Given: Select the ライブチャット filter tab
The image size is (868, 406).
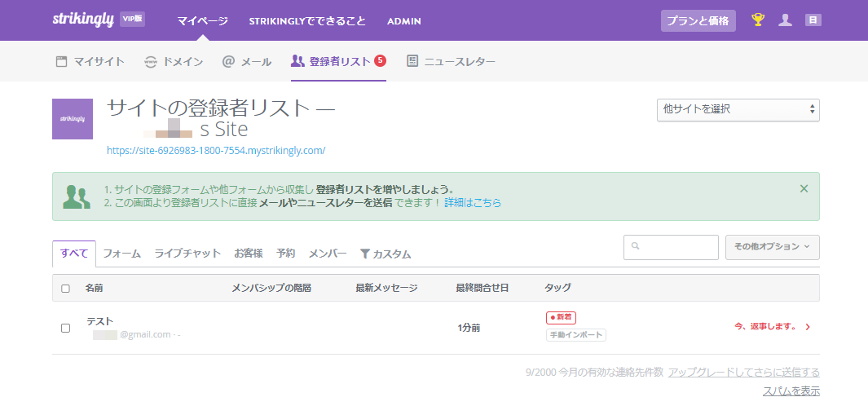Looking at the screenshot, I should pos(187,254).
